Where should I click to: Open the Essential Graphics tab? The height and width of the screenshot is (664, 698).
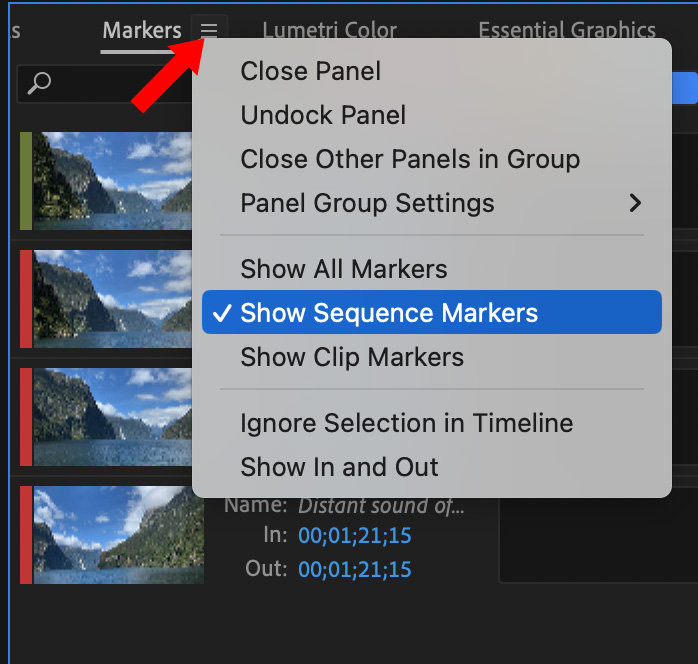click(x=567, y=31)
